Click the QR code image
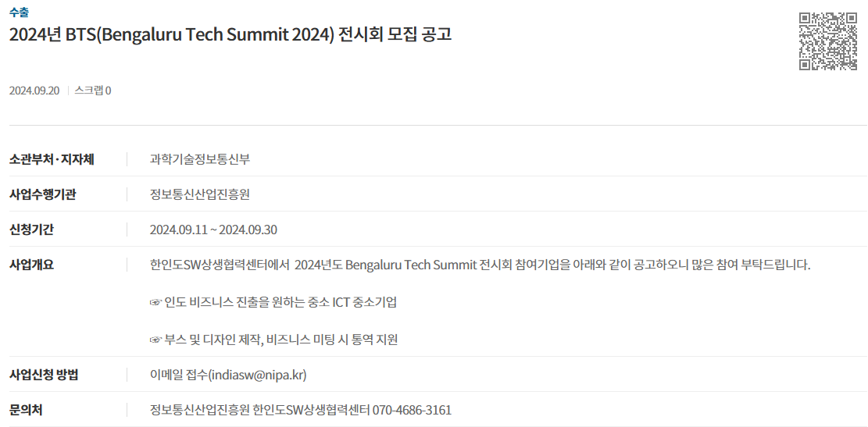 [827, 41]
